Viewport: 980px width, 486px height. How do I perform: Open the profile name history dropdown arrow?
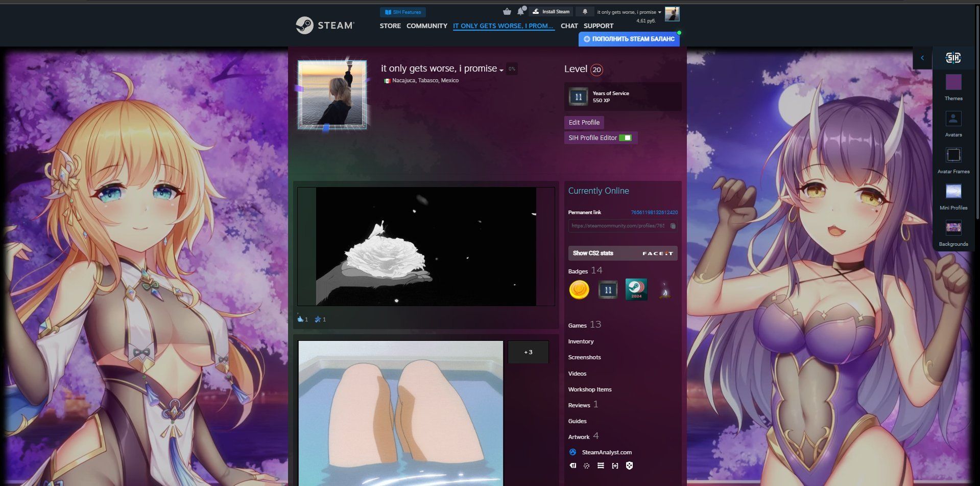(501, 70)
